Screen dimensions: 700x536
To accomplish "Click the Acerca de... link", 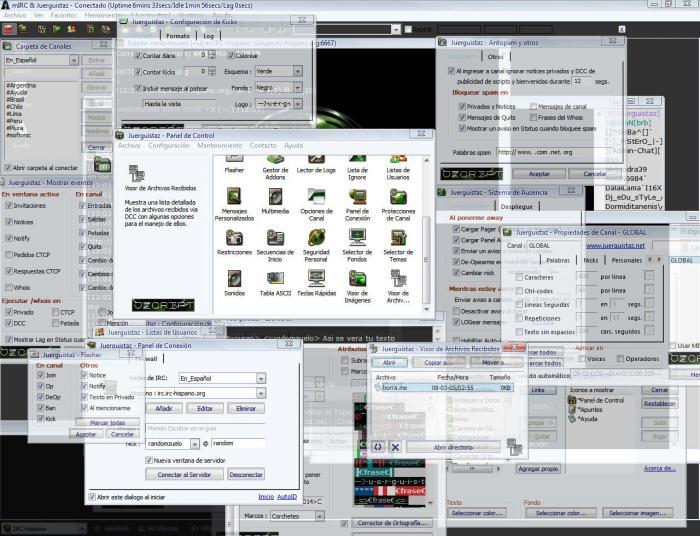I will coord(659,468).
